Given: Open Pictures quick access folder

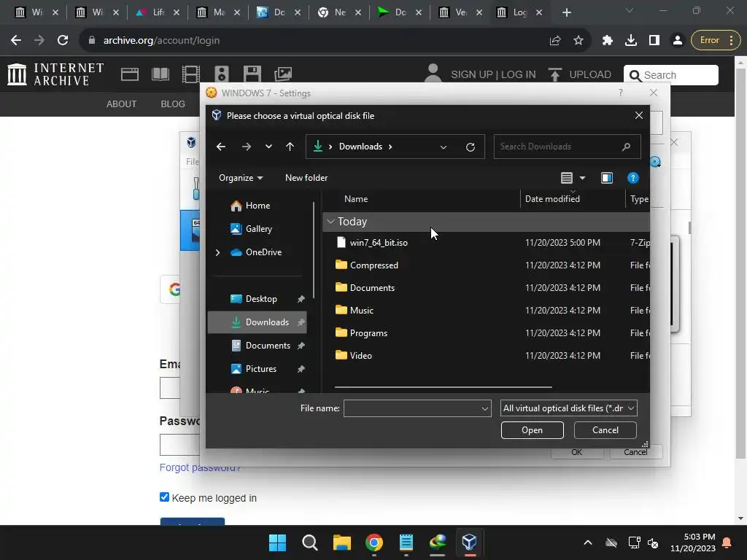Looking at the screenshot, I should [258, 369].
